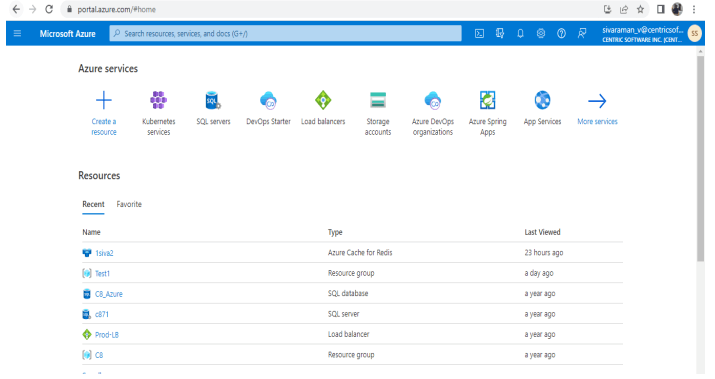Click the Create a resource plus icon
The width and height of the screenshot is (715, 379).
[x=104, y=100]
